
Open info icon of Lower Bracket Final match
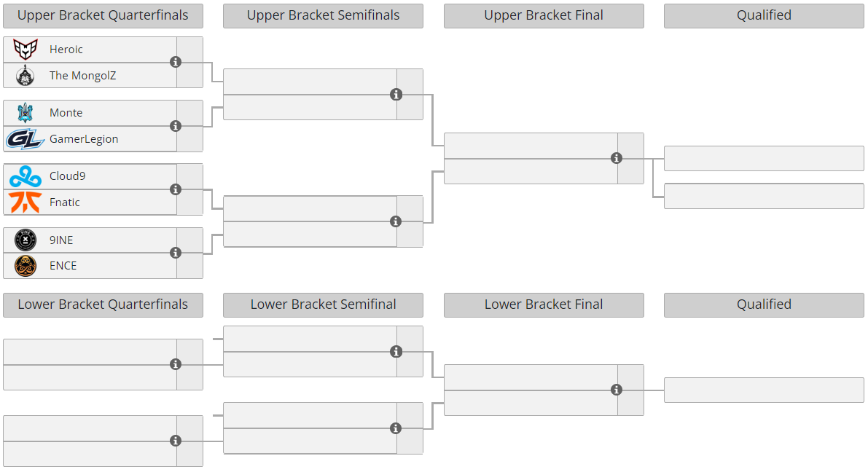616,390
